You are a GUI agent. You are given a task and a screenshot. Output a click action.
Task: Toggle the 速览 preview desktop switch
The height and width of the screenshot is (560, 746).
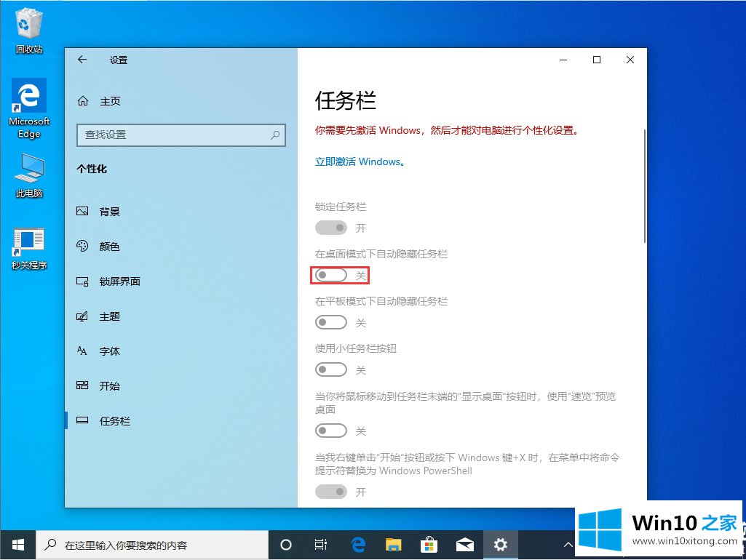click(x=331, y=431)
